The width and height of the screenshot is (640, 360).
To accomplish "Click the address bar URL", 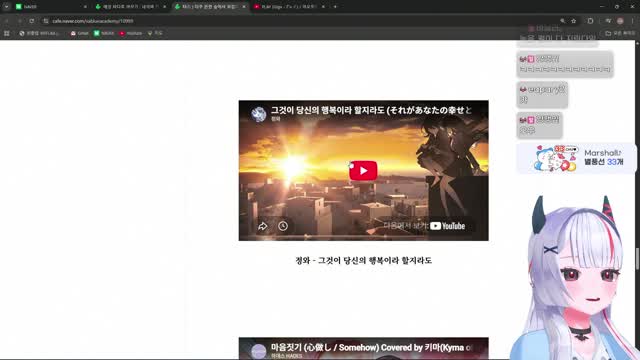I will (93, 21).
